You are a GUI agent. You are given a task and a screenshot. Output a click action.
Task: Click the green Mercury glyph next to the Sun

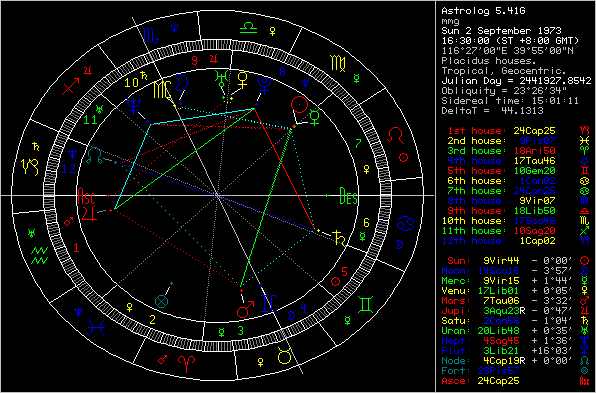point(315,117)
